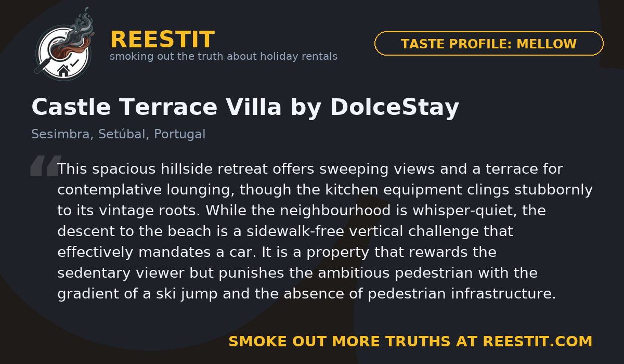Click REESTIT.COM in the footer

pos(538,342)
